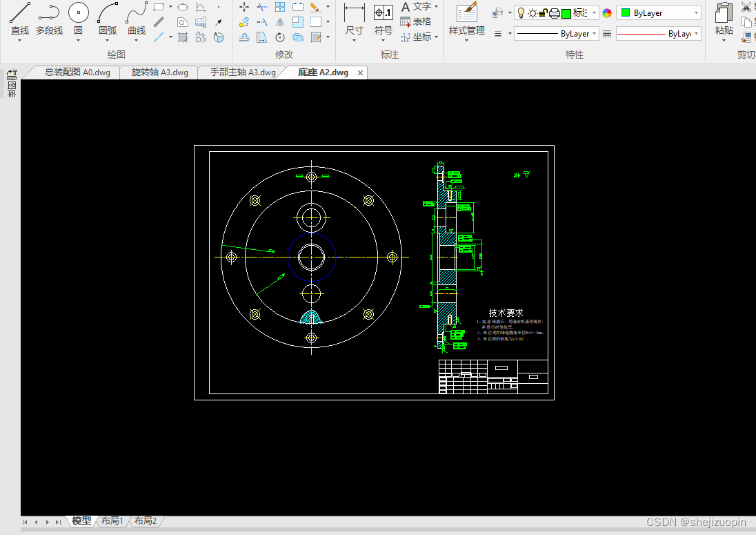Activate the Trim tool

262,7
